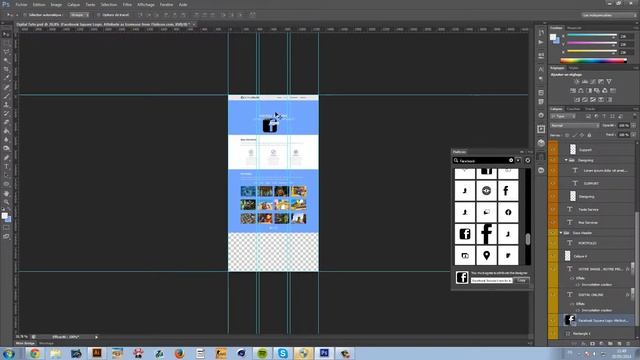Switch to the Nuancier tab
Image resolution: width=640 pixels, height=360 pixels.
[x=574, y=28]
